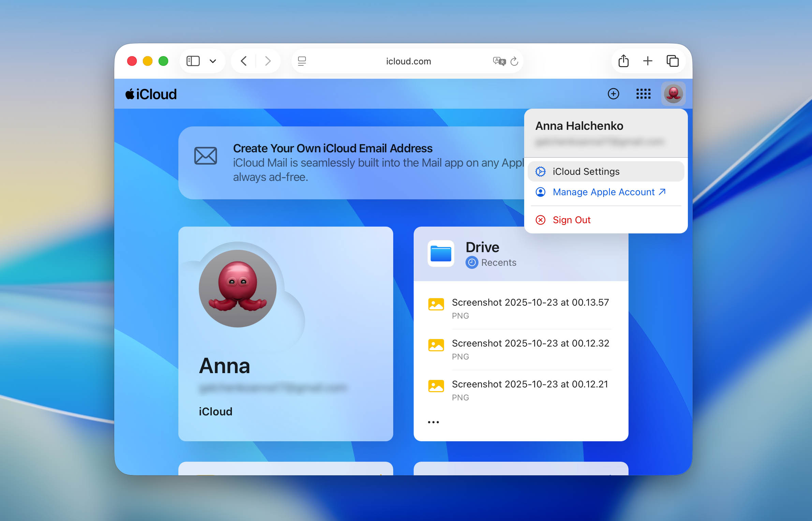Viewport: 812px width, 521px height.
Task: Open a new tab with the plus icon
Action: coord(648,61)
